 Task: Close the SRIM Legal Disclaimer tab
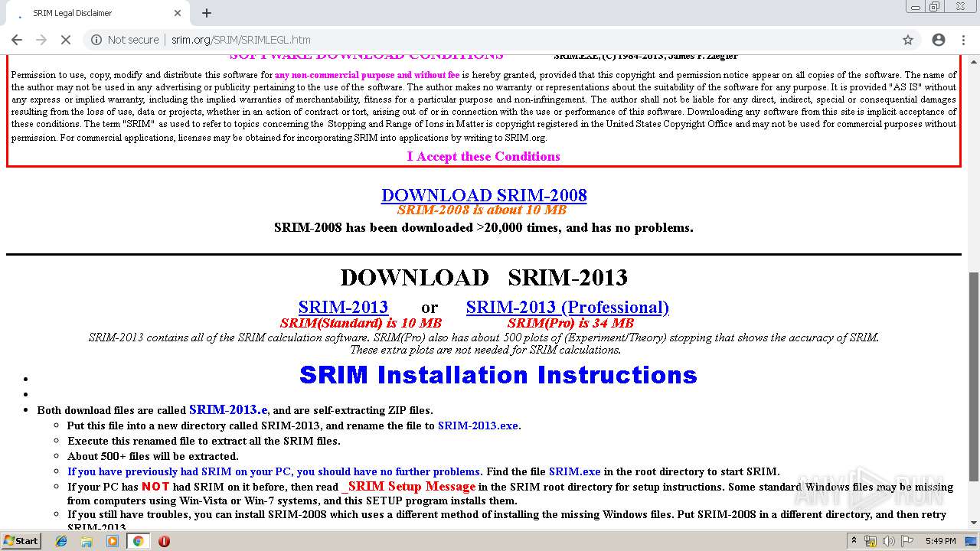[x=178, y=13]
